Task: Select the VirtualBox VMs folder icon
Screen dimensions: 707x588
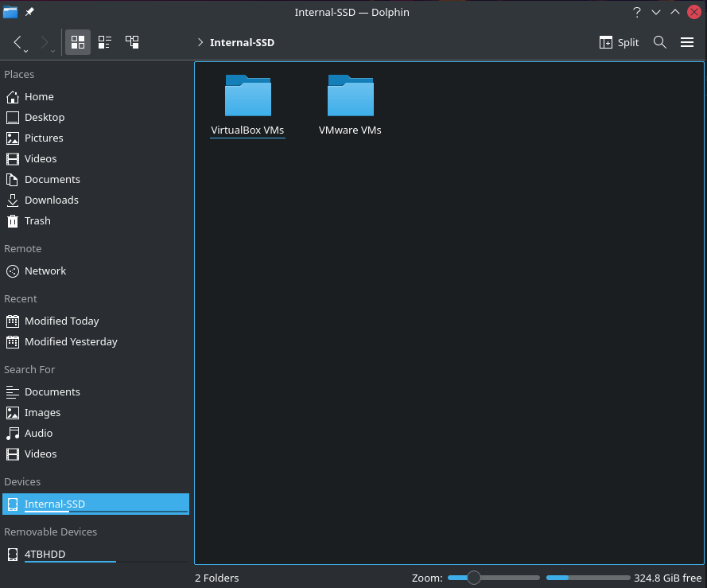Action: (248, 95)
